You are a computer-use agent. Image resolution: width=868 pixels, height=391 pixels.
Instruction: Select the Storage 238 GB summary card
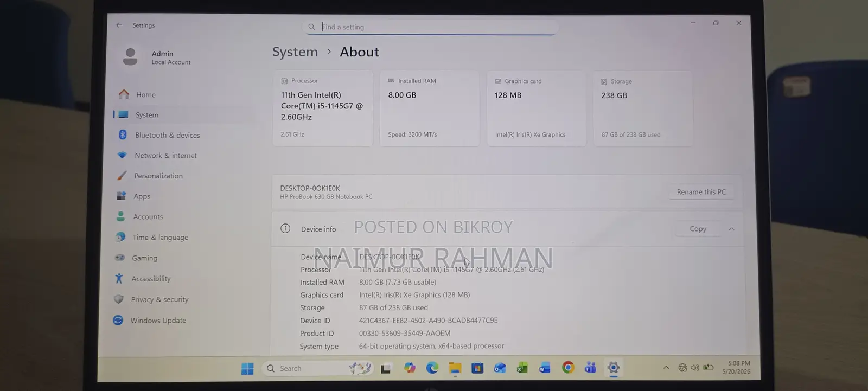coord(643,108)
